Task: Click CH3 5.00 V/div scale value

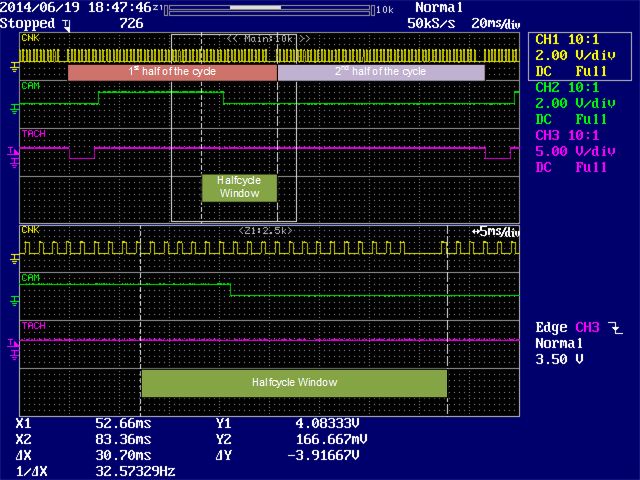Action: pos(575,151)
